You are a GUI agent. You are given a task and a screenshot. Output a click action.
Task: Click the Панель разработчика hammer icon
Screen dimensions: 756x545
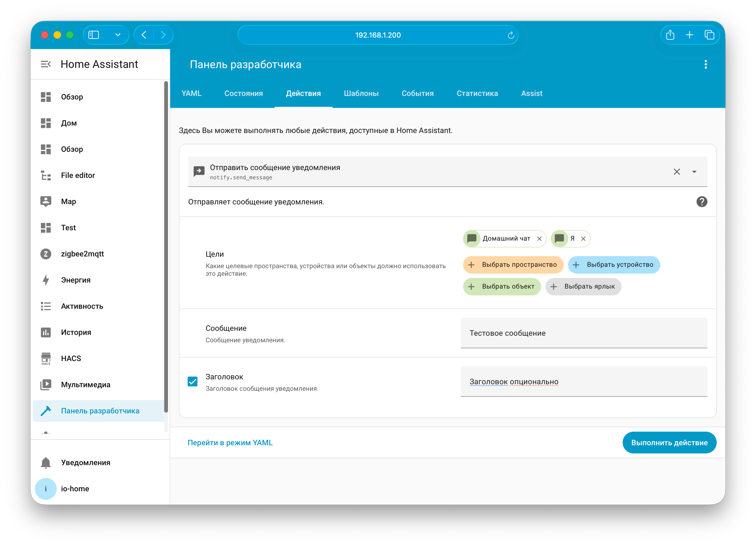pyautogui.click(x=46, y=411)
